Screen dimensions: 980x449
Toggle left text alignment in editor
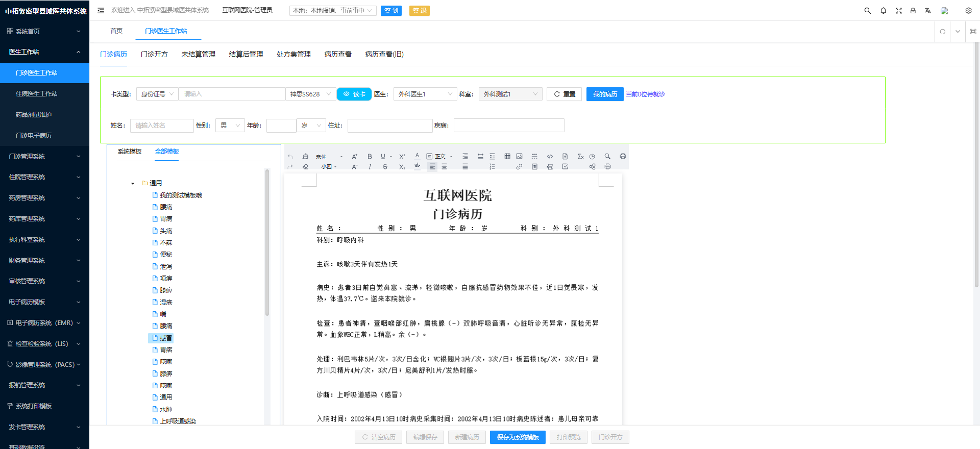pos(432,166)
